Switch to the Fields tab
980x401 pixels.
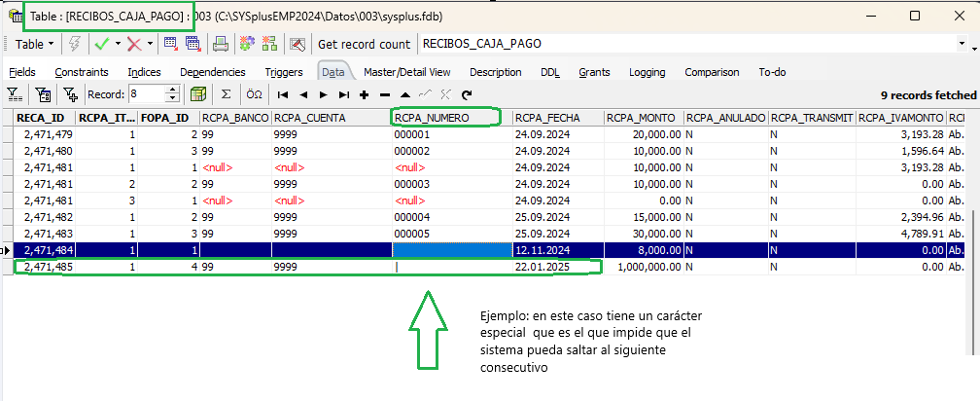[x=22, y=72]
